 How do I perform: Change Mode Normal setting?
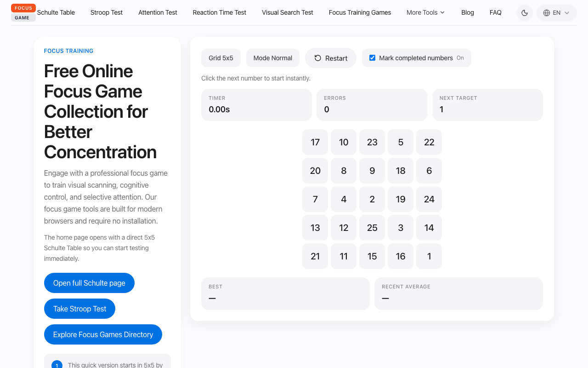click(x=273, y=58)
